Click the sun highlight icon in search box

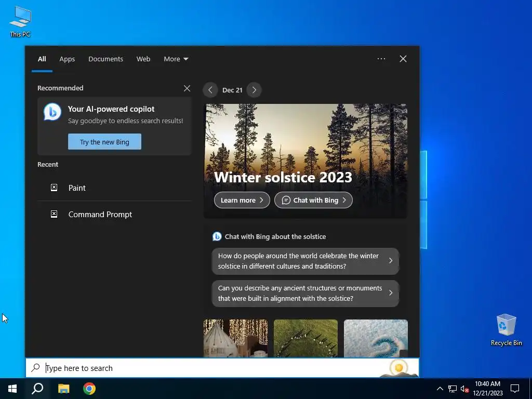pos(398,368)
